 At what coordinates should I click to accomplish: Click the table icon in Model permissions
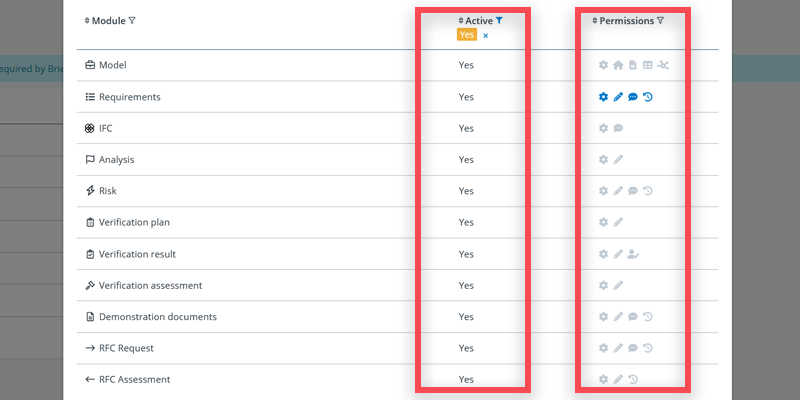pyautogui.click(x=648, y=66)
